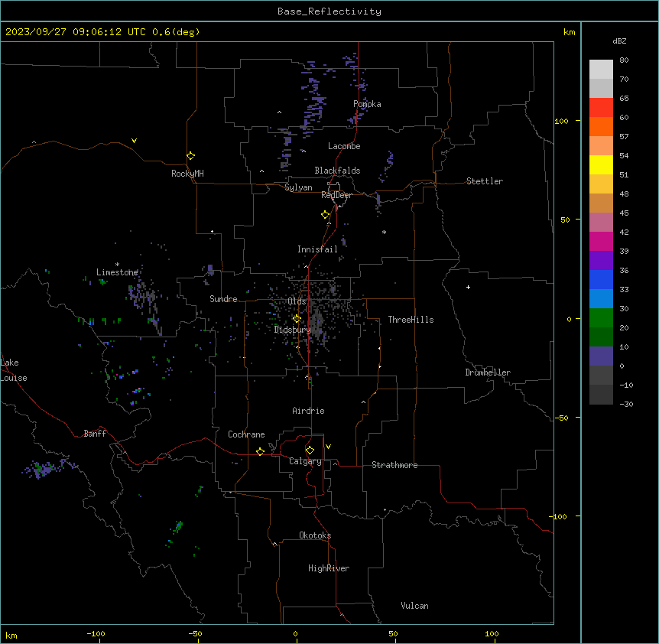
Task: Click the white plus marker north of Drumheller
Action: click(x=468, y=287)
